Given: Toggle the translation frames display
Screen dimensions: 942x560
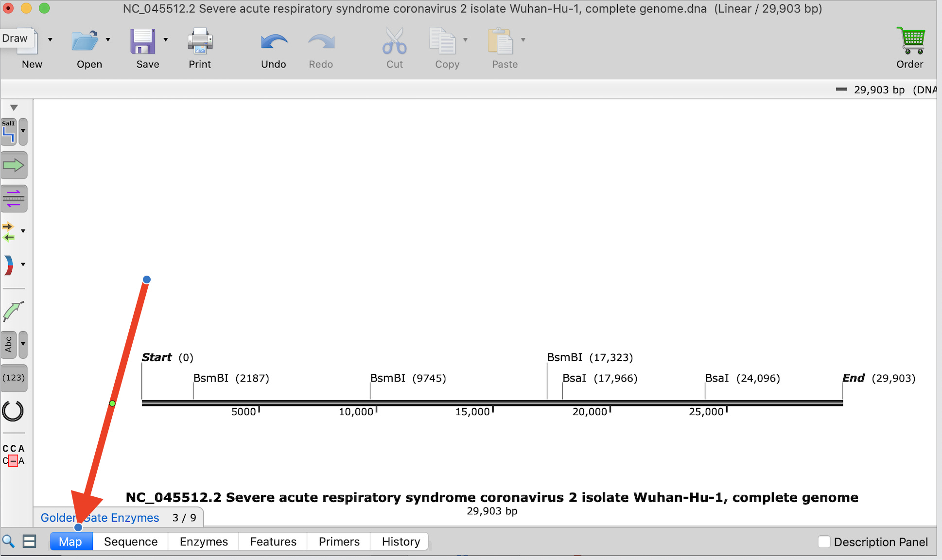Looking at the screenshot, I should tap(14, 198).
